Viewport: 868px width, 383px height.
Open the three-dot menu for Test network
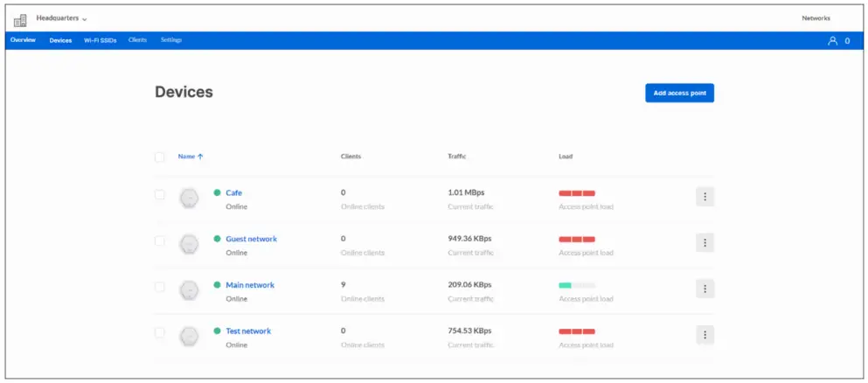[x=705, y=335]
